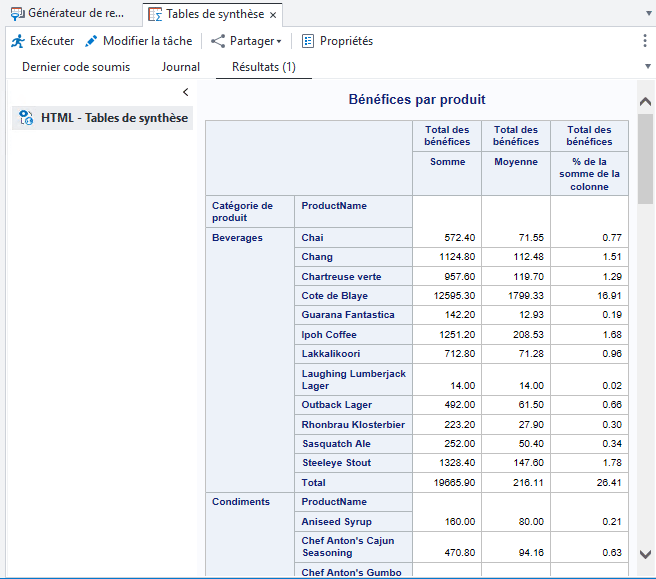The width and height of the screenshot is (656, 579).
Task: Open the tab list dropdown arrow at top right
Action: pos(648,13)
